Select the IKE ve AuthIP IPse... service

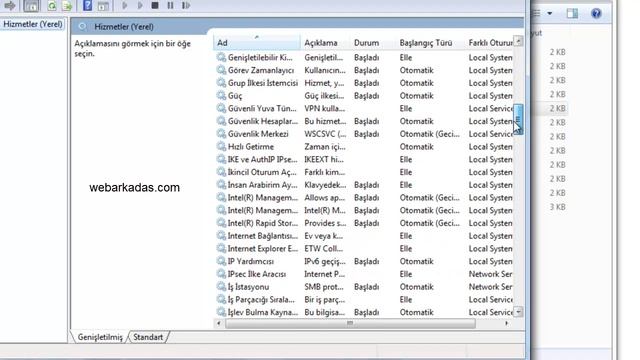363,159
